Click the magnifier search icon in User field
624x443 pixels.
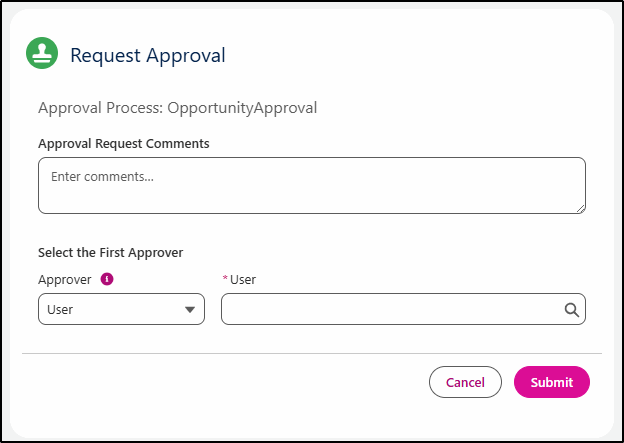[571, 310]
